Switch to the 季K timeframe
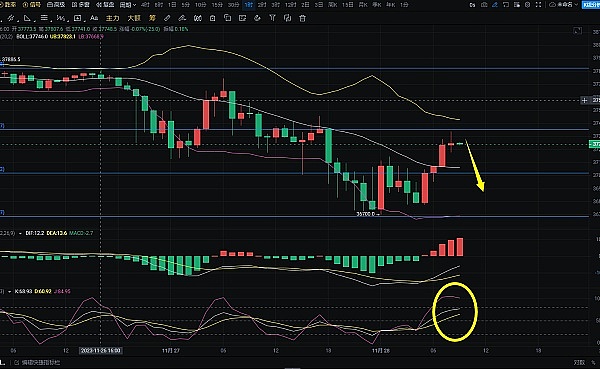This screenshot has height=369, width=600. coord(377,5)
